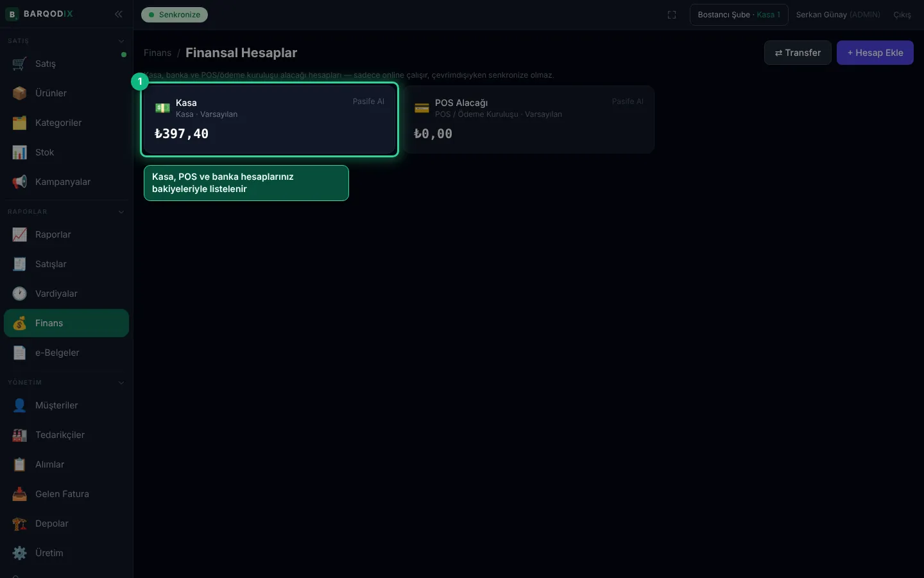The width and height of the screenshot is (924, 578).
Task: Click the Kategoriler folder icon
Action: pyautogui.click(x=19, y=123)
